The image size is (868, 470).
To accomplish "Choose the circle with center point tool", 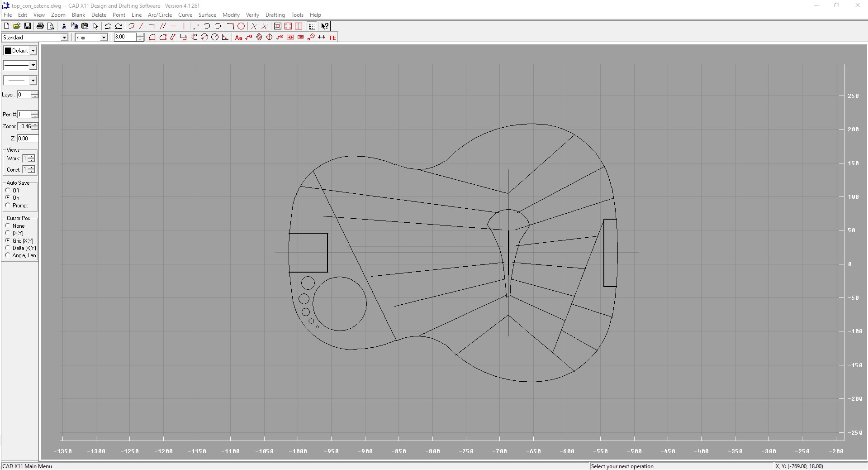I will [x=241, y=26].
